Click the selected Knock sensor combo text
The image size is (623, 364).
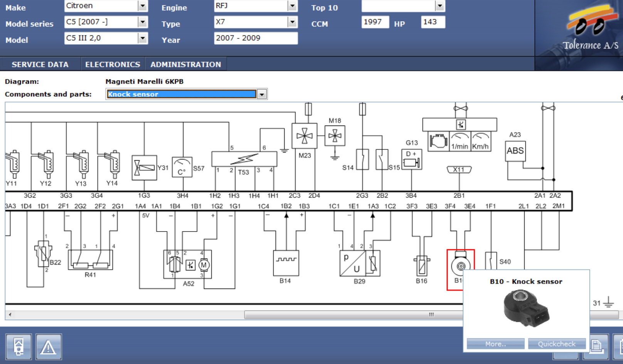tap(182, 94)
